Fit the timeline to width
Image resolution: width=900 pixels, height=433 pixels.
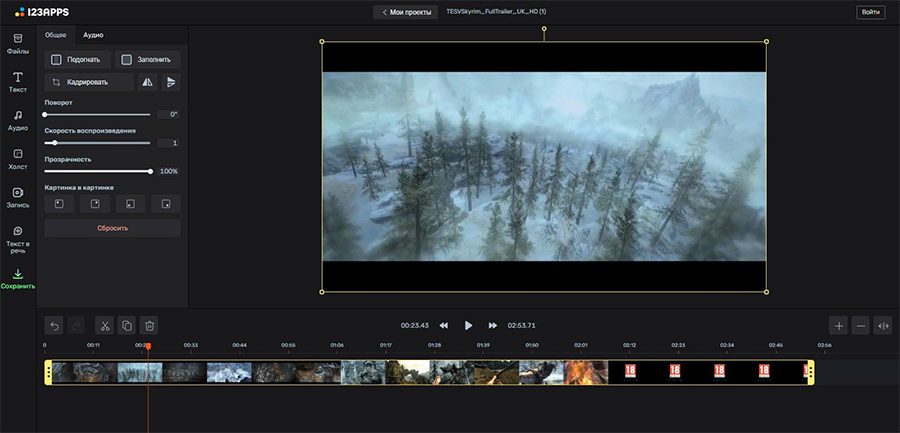(883, 326)
